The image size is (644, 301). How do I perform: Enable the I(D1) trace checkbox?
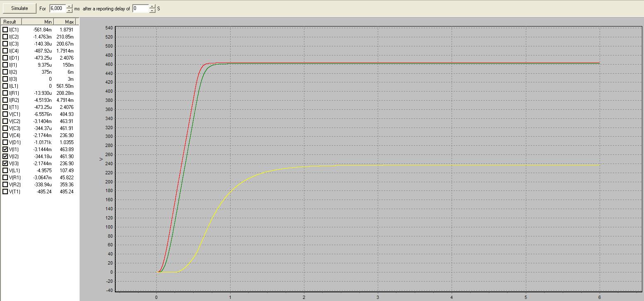[x=5, y=58]
